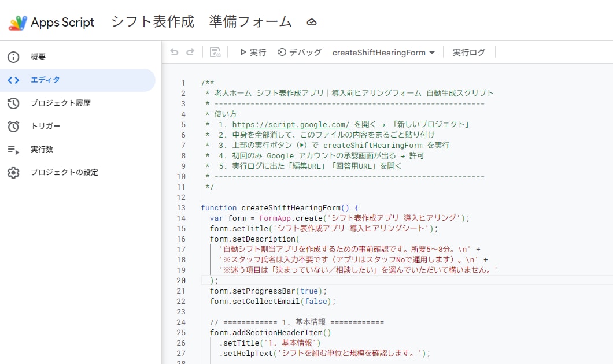
Task: Click the function createShiftHearingForm() declaration line
Action: [279, 208]
